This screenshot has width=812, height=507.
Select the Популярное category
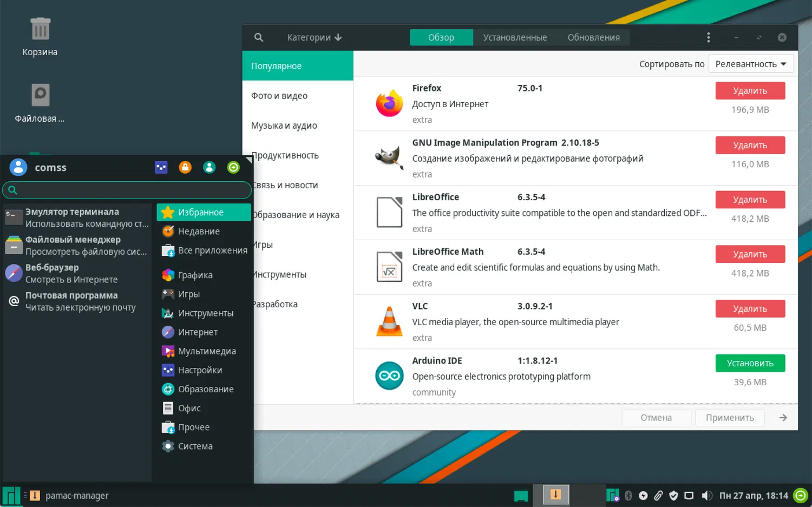coord(298,66)
